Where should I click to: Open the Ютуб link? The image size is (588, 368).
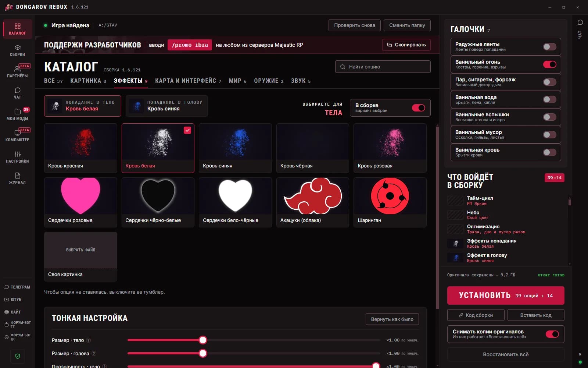coord(17,300)
